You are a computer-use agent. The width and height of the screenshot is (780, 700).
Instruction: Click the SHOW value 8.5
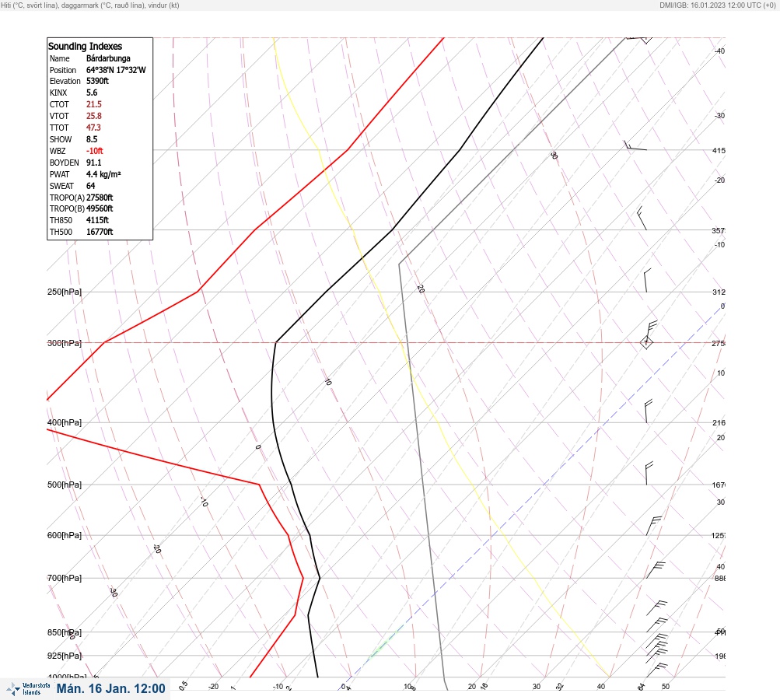coord(92,139)
